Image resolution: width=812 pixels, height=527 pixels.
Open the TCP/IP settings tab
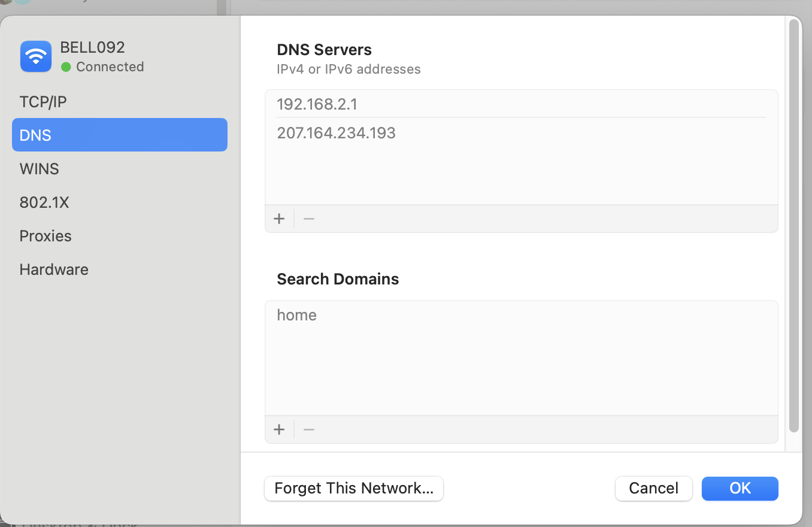(120, 102)
